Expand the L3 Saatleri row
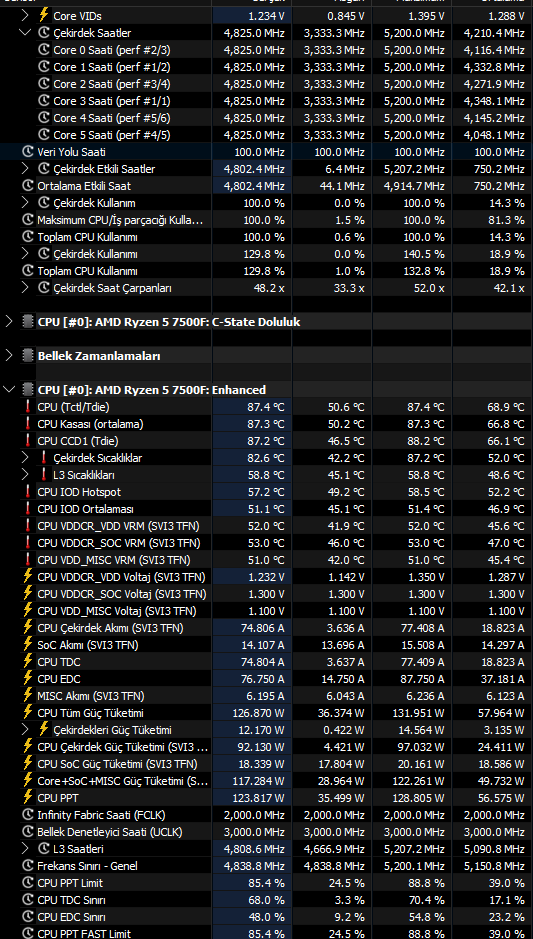Screen dimensions: 533x939 (25, 849)
